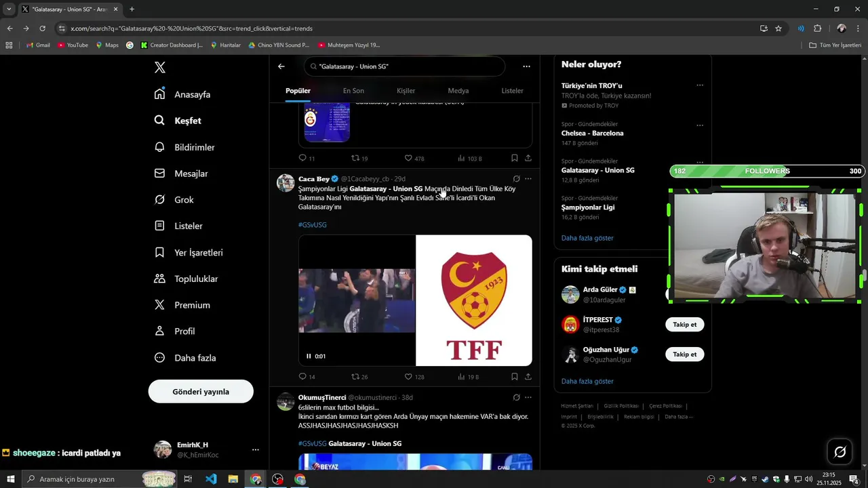The width and height of the screenshot is (868, 488).
Task: Expand Daha fazla sidebar menu
Action: (x=185, y=358)
